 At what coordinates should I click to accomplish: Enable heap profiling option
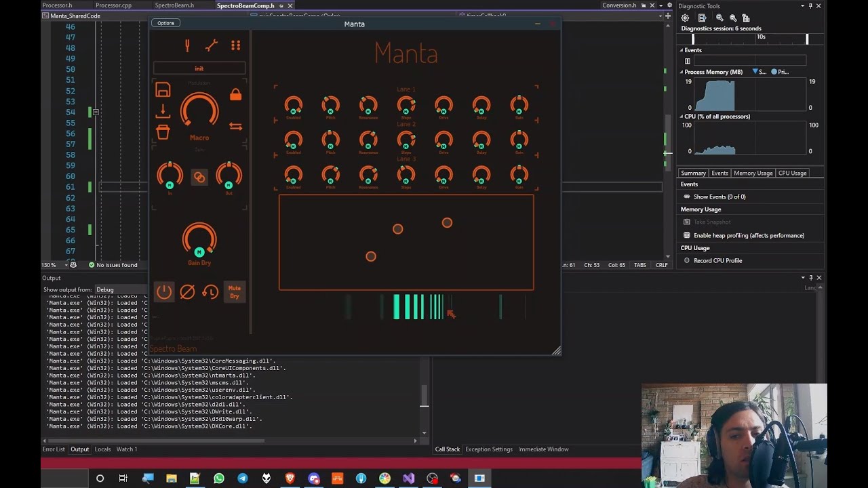pos(749,235)
